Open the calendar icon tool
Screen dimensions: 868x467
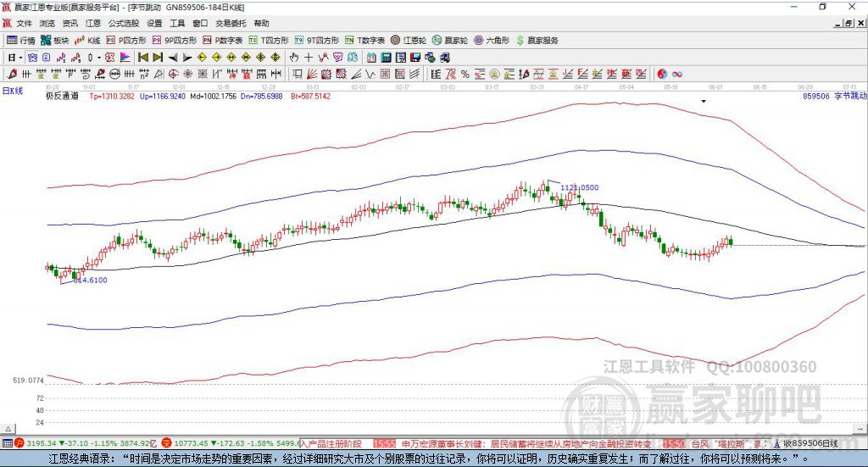[x=371, y=58]
